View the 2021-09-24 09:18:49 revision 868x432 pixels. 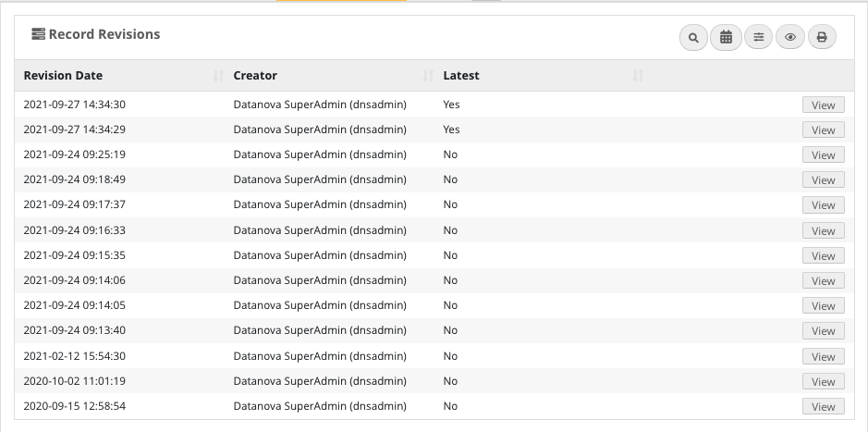tap(823, 180)
